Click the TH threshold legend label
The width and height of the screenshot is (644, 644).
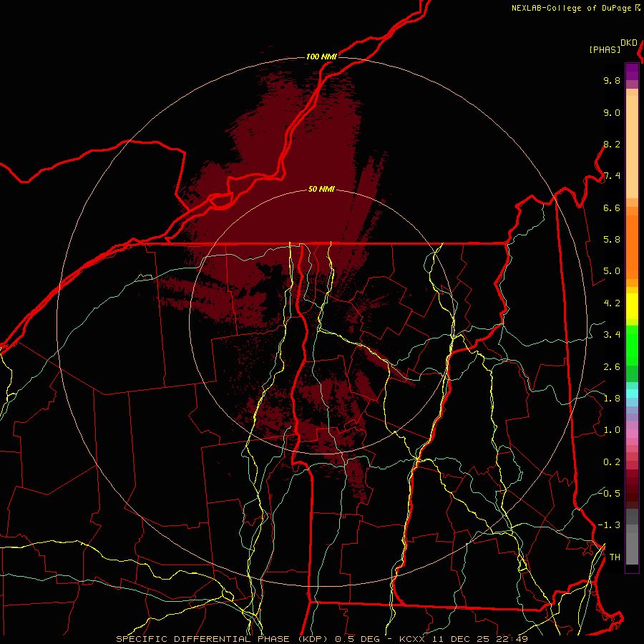(x=615, y=557)
